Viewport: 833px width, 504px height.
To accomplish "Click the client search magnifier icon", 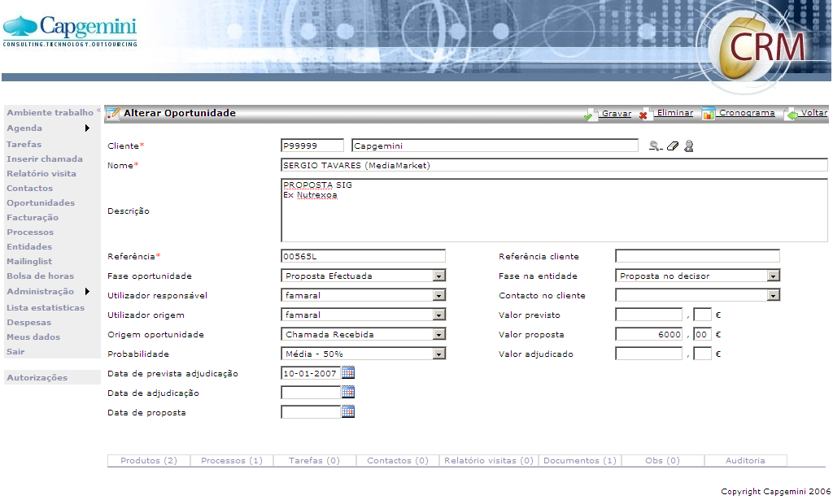I will coord(655,146).
